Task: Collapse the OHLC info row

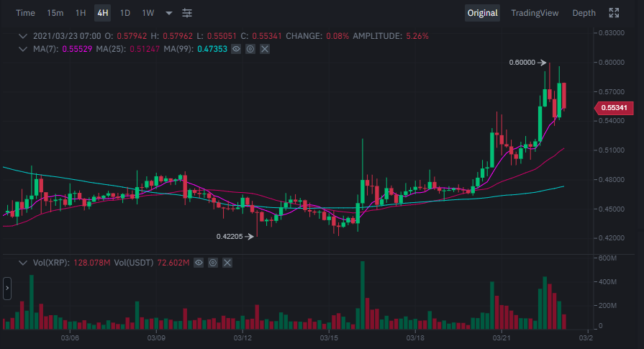Action: [23, 35]
